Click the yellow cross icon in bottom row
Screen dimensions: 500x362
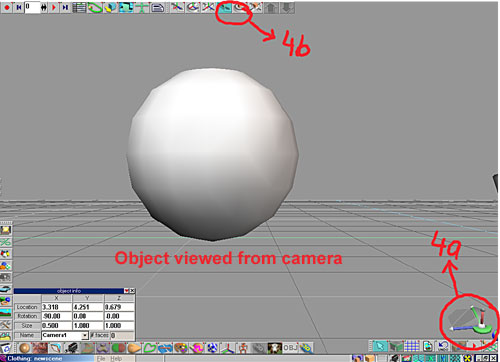click(468, 359)
